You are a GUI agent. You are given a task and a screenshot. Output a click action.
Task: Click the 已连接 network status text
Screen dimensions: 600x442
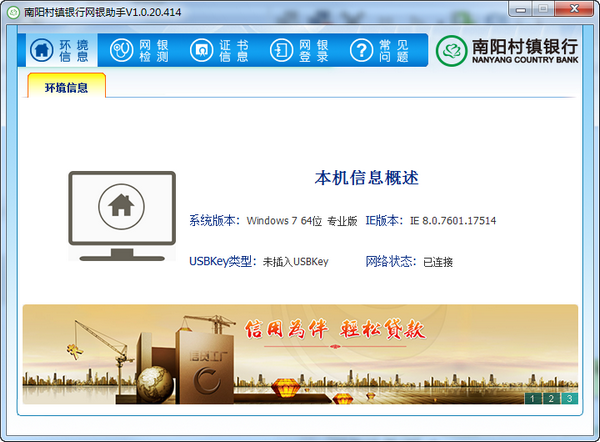point(437,261)
